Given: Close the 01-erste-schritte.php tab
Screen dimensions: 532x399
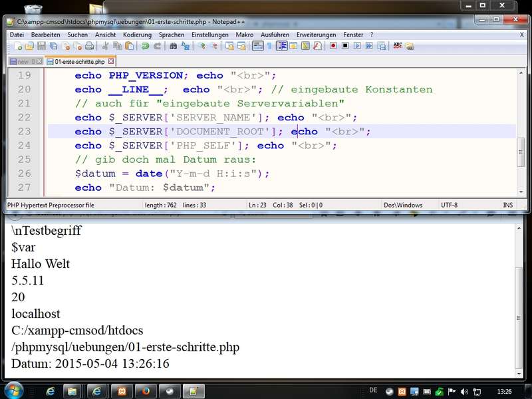Looking at the screenshot, I should click(x=111, y=61).
